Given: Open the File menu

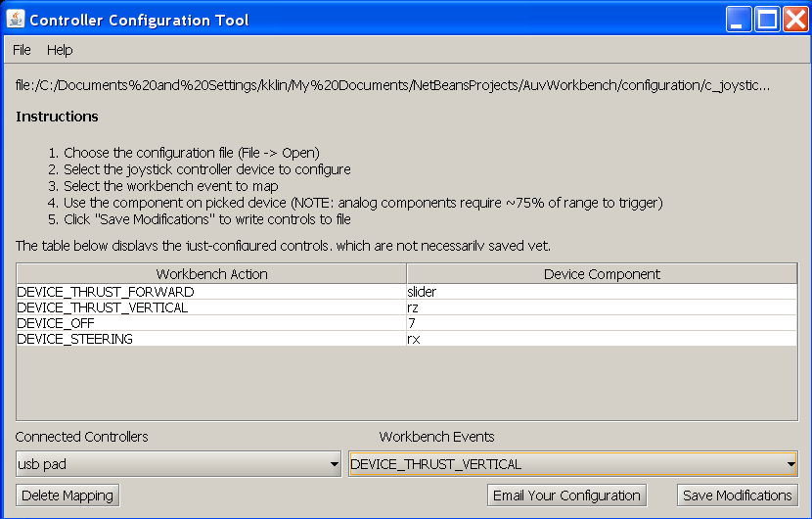Looking at the screenshot, I should 22,50.
